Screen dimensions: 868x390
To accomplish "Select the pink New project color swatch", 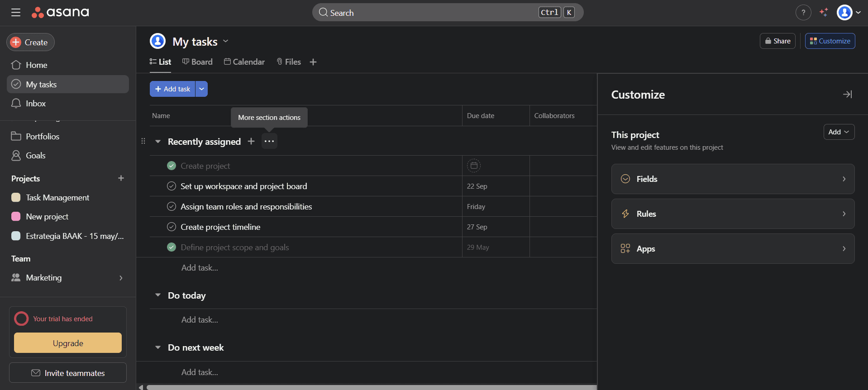I will (x=16, y=217).
